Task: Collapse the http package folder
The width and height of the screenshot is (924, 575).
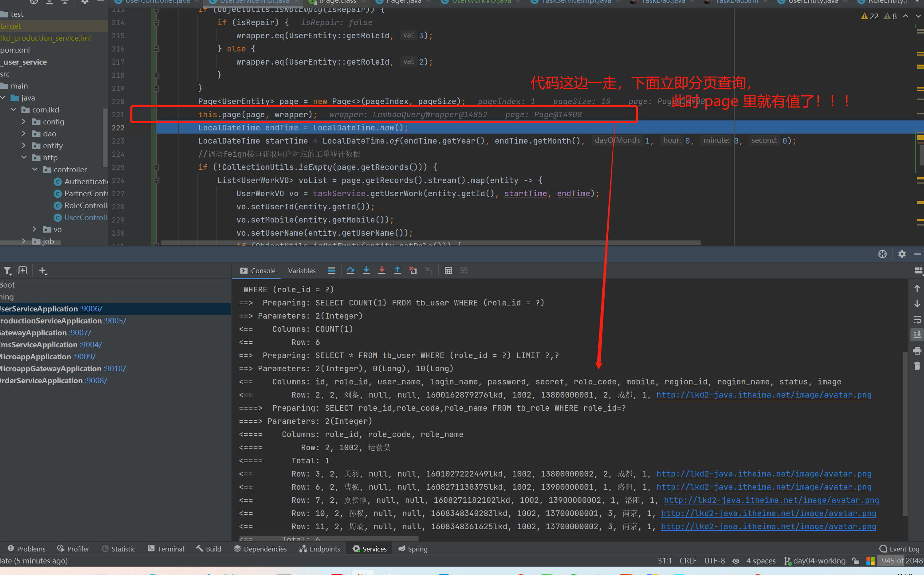Action: [24, 158]
